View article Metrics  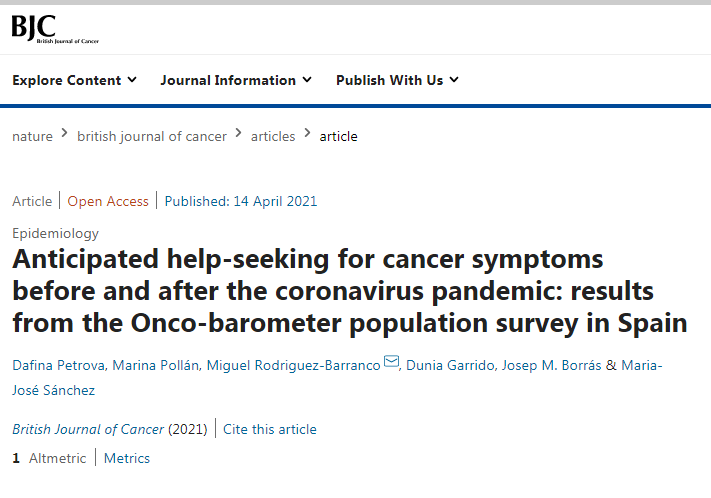[x=127, y=458]
